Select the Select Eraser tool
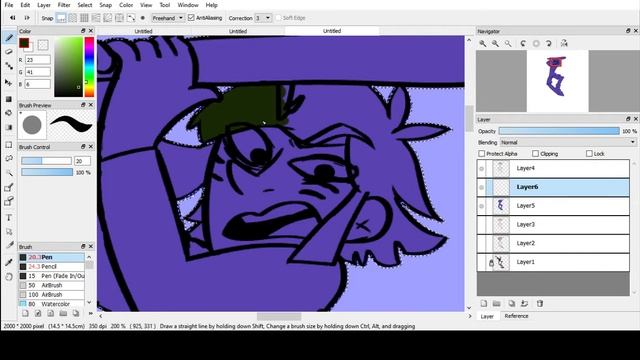 [9, 201]
